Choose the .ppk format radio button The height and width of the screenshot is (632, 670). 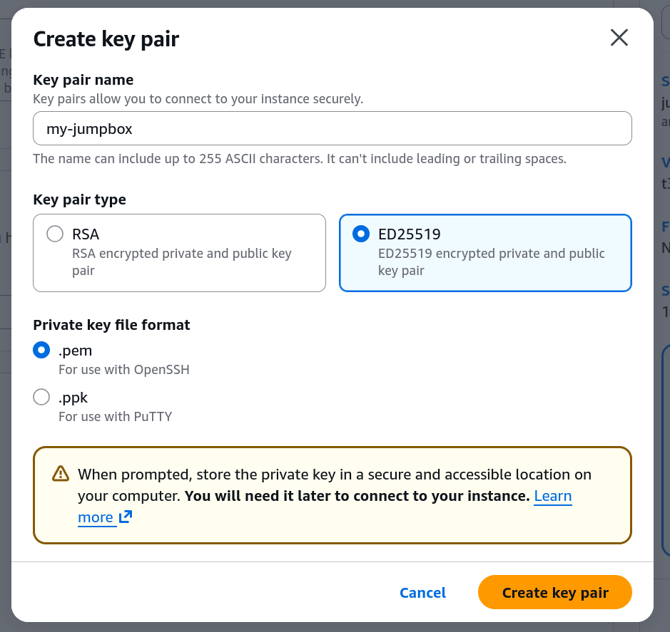pos(42,397)
